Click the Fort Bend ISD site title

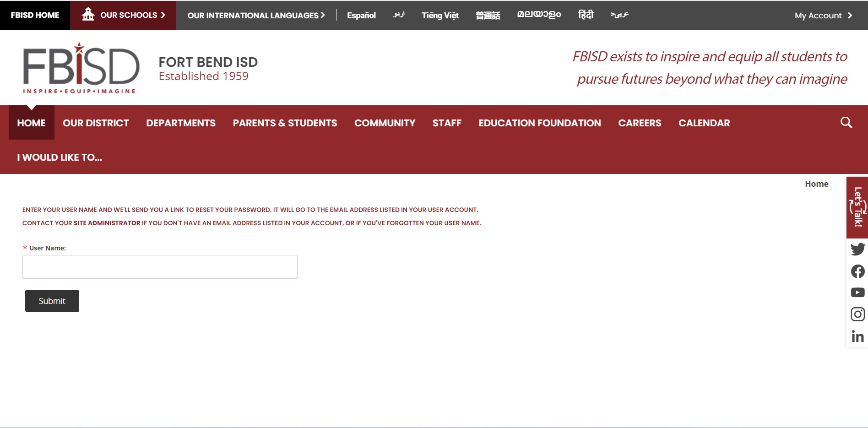[x=208, y=62]
